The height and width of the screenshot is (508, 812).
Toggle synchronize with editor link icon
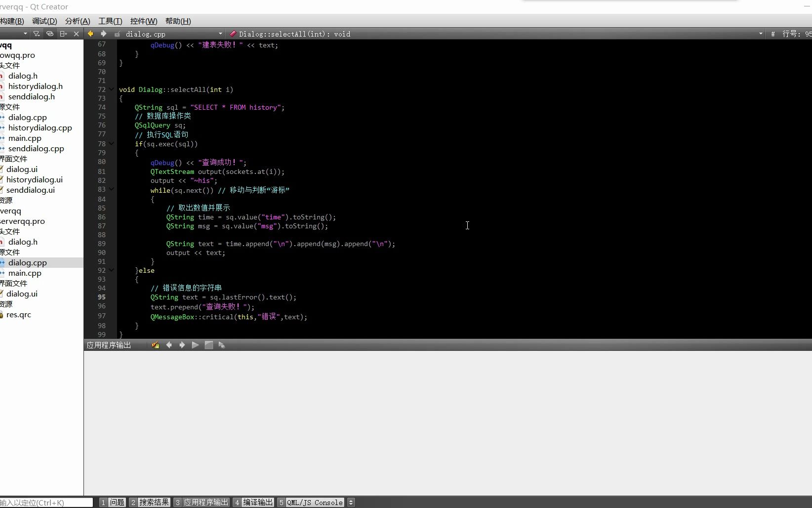(49, 34)
